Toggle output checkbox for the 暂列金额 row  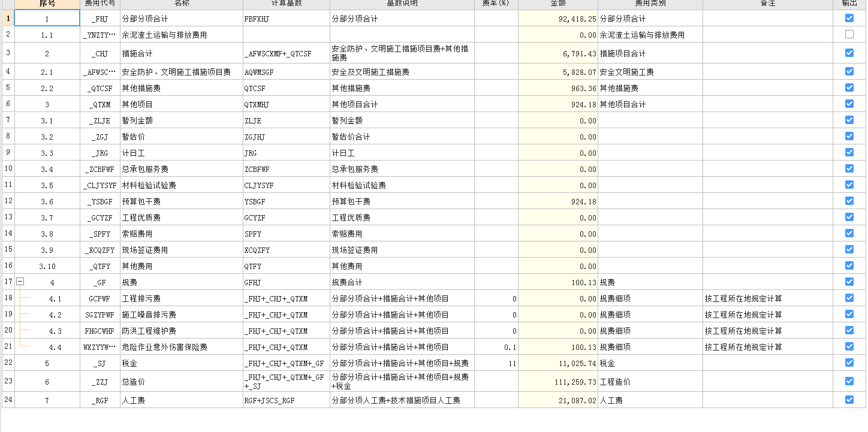click(849, 120)
